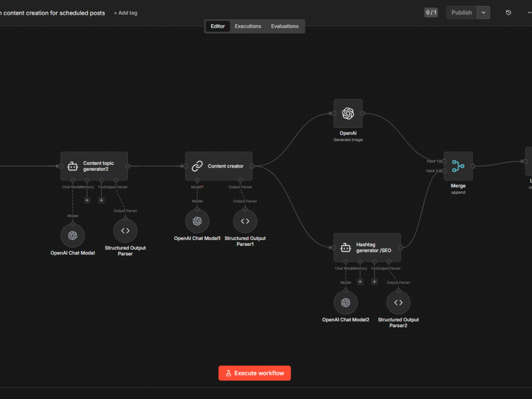Select the Structured Output Parser2 sub-node
This screenshot has height=399, width=532.
398,302
